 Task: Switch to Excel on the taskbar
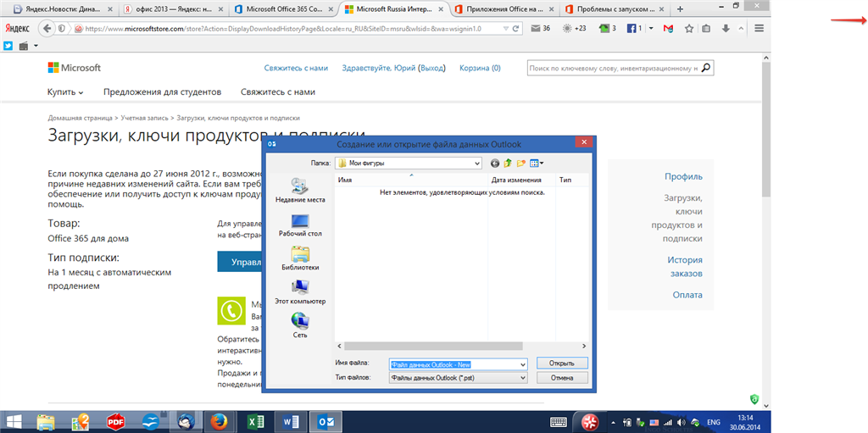tap(255, 422)
